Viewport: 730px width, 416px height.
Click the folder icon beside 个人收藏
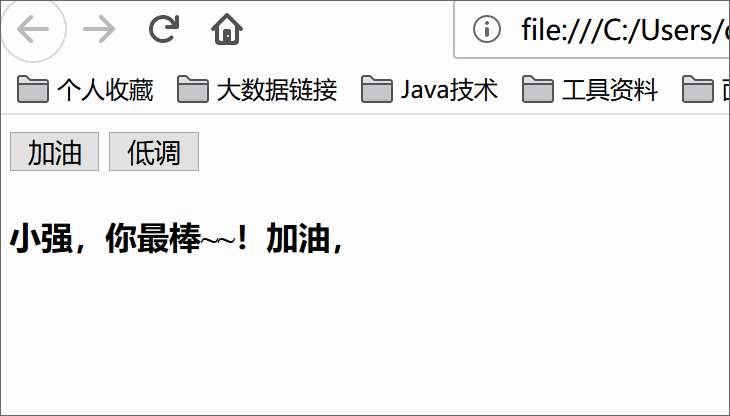click(x=33, y=89)
